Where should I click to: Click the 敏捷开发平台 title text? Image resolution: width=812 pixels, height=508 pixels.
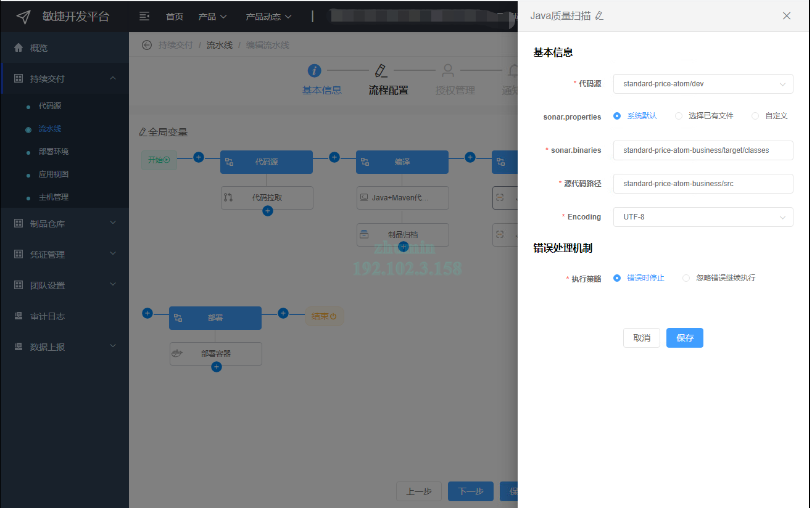click(x=76, y=17)
